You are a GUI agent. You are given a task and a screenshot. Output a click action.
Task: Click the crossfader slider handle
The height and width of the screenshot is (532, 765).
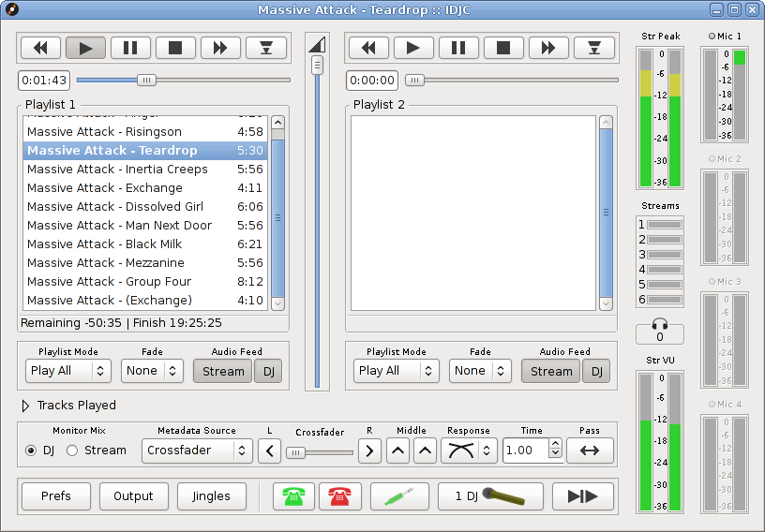295,452
